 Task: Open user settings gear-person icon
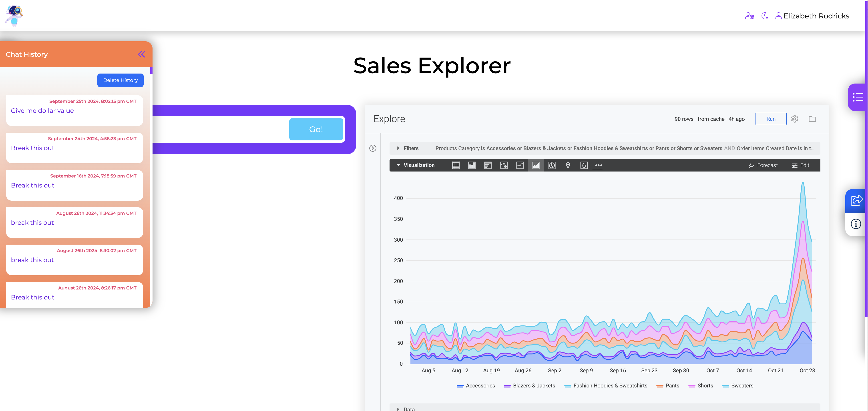(749, 16)
